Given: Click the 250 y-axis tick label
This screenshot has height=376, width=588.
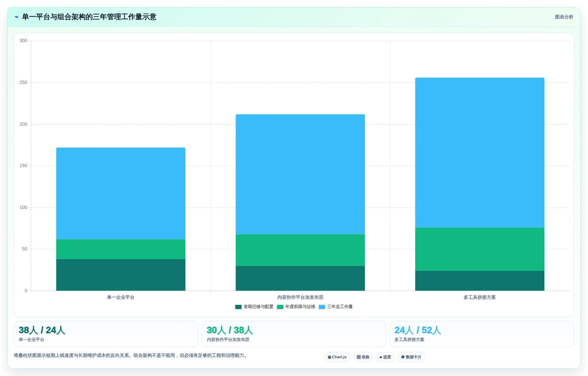Looking at the screenshot, I should point(23,82).
